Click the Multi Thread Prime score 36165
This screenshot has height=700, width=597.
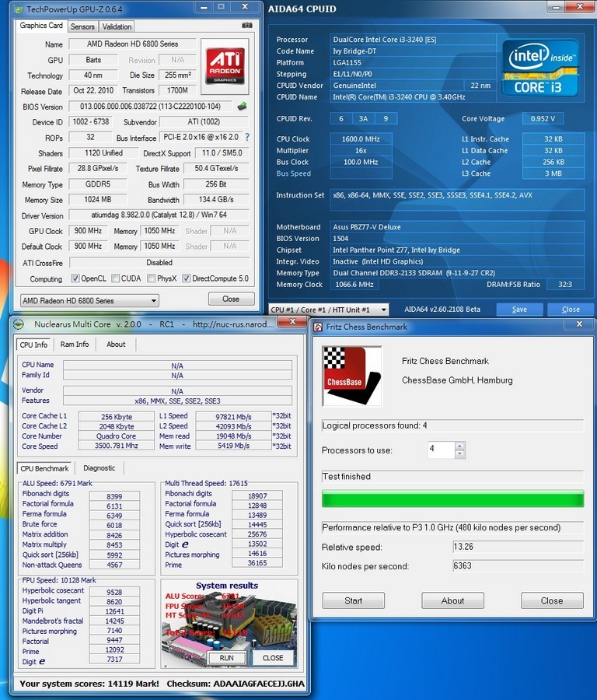coord(257,563)
